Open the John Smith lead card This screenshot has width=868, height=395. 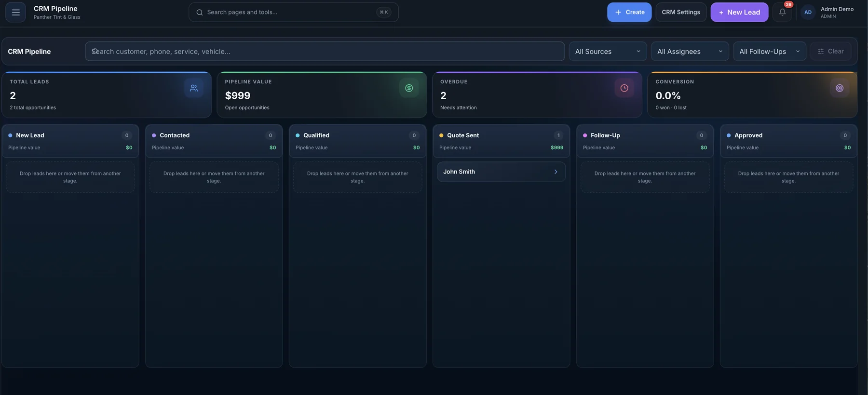pyautogui.click(x=501, y=172)
